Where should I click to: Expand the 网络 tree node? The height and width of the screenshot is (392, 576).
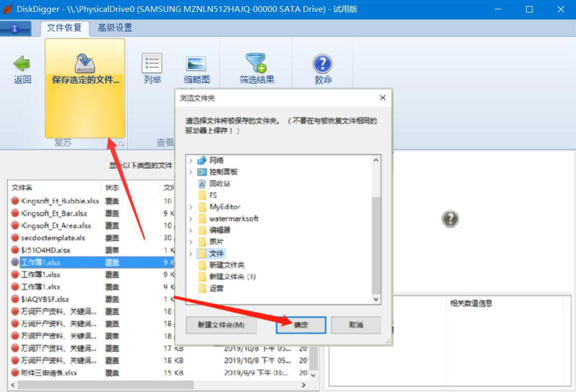(x=191, y=160)
